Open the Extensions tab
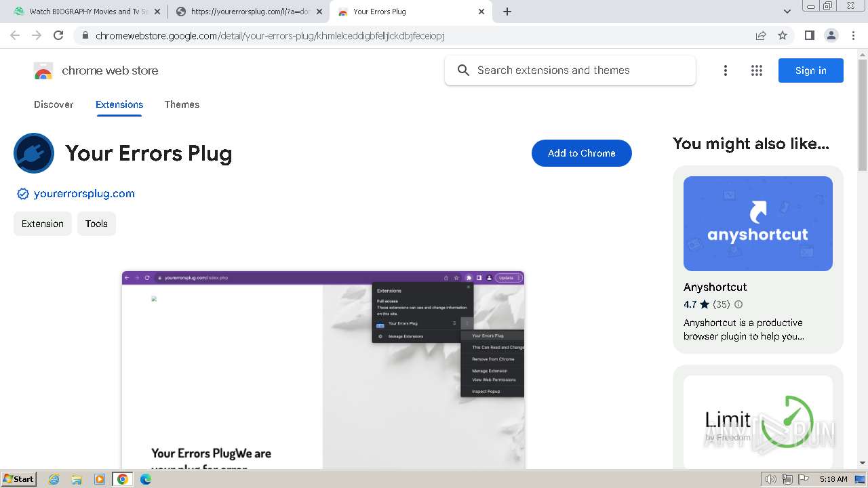This screenshot has height=488, width=868. tap(119, 104)
